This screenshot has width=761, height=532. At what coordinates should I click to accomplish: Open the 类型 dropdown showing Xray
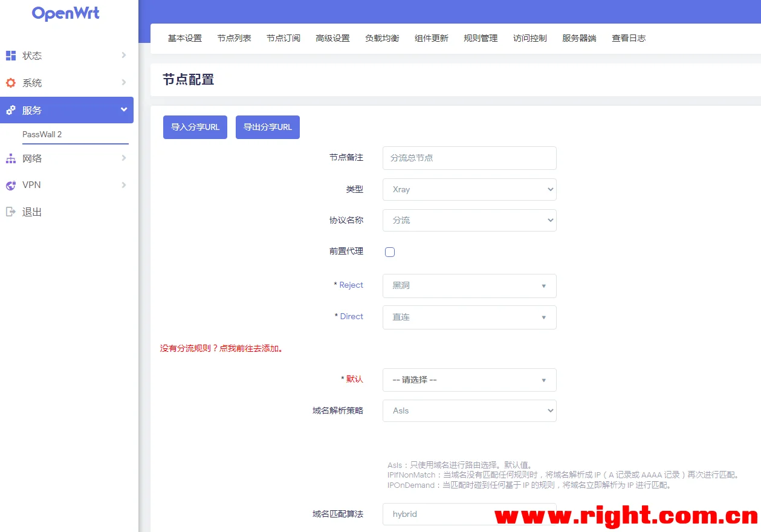(469, 189)
